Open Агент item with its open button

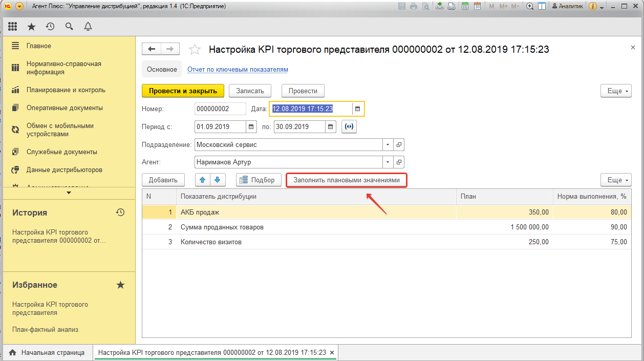[399, 162]
